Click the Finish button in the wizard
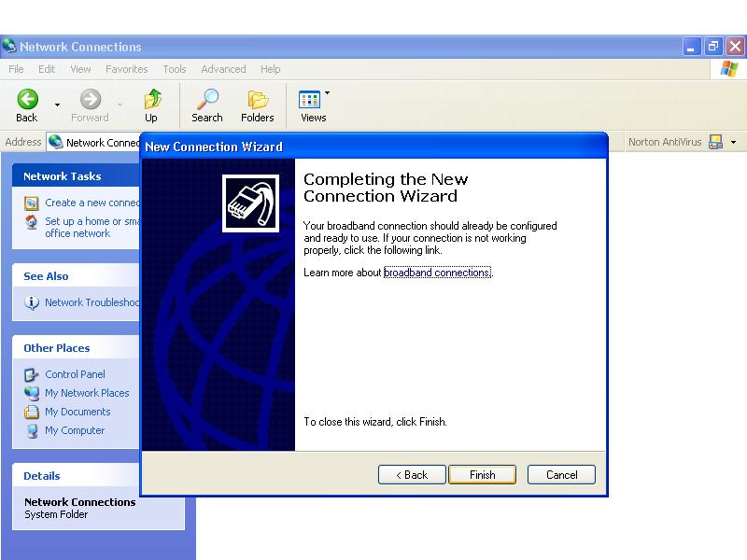The height and width of the screenshot is (560, 747). tap(482, 475)
